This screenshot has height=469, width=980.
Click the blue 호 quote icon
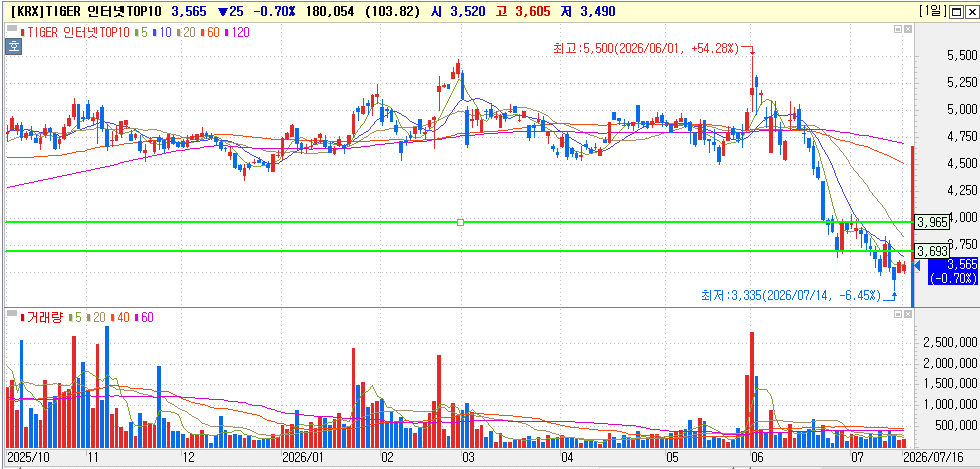12,46
